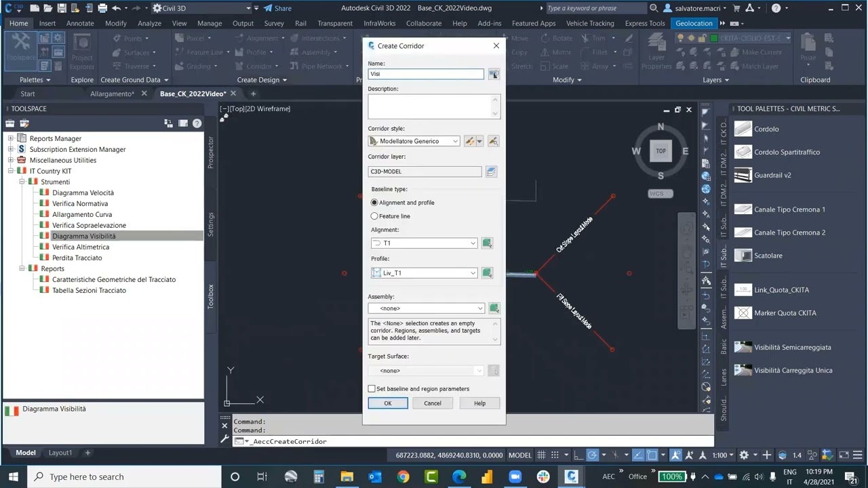
Task: Click the corridor style detail icon
Action: (493, 141)
